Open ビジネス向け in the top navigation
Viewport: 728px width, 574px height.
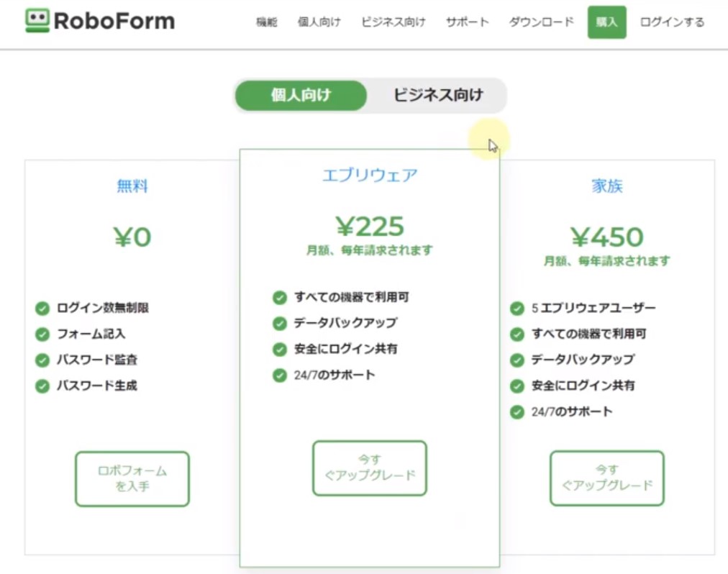pos(393,22)
